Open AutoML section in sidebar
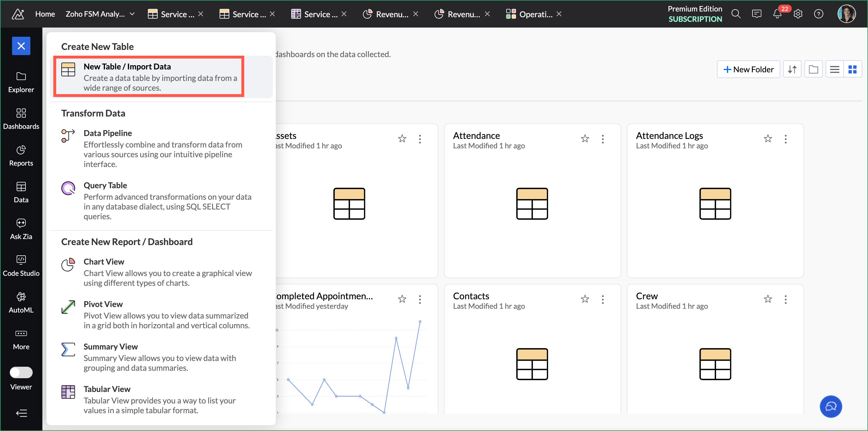 pyautogui.click(x=21, y=302)
